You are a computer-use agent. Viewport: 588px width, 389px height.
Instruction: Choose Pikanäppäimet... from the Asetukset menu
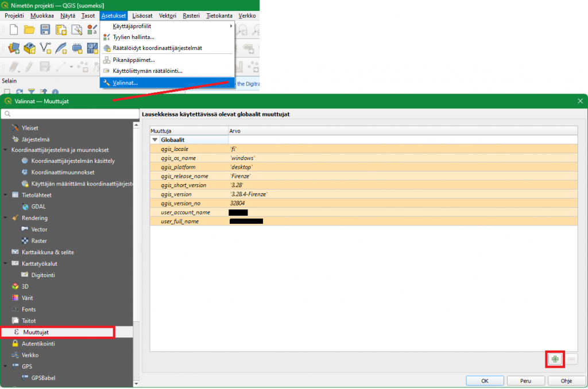tap(167, 60)
